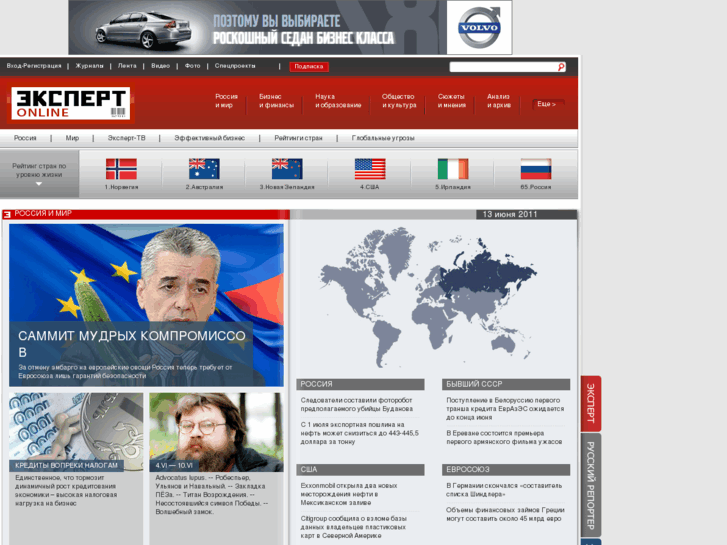Open Сюжеты и мнения section
Viewport: 727px width, 545px height.
(x=452, y=101)
